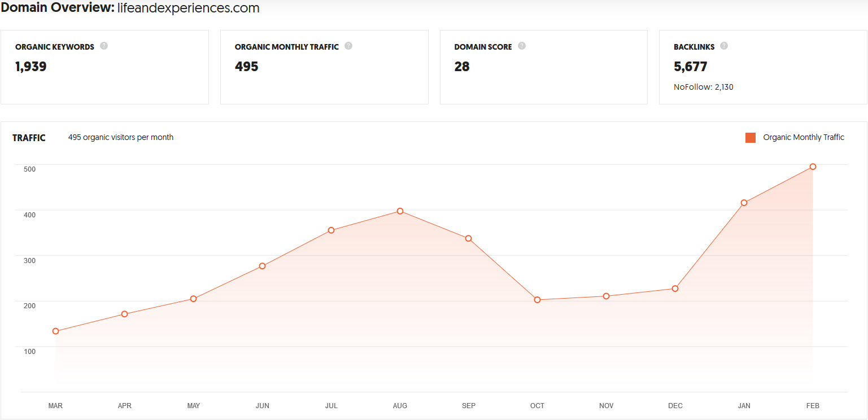Image resolution: width=868 pixels, height=420 pixels.
Task: Click the Domain Score value 28
Action: click(462, 67)
